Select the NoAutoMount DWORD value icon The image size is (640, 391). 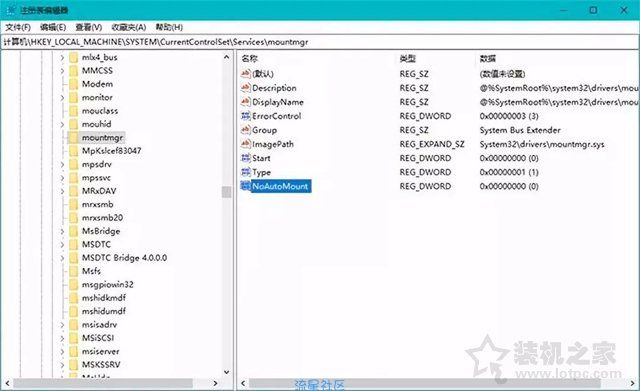pos(245,186)
